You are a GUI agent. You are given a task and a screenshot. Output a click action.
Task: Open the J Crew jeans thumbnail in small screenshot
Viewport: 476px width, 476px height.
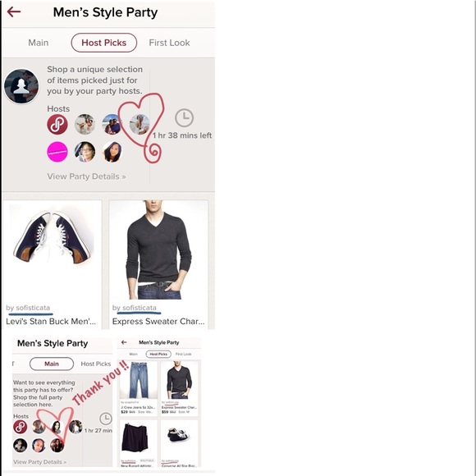139,380
